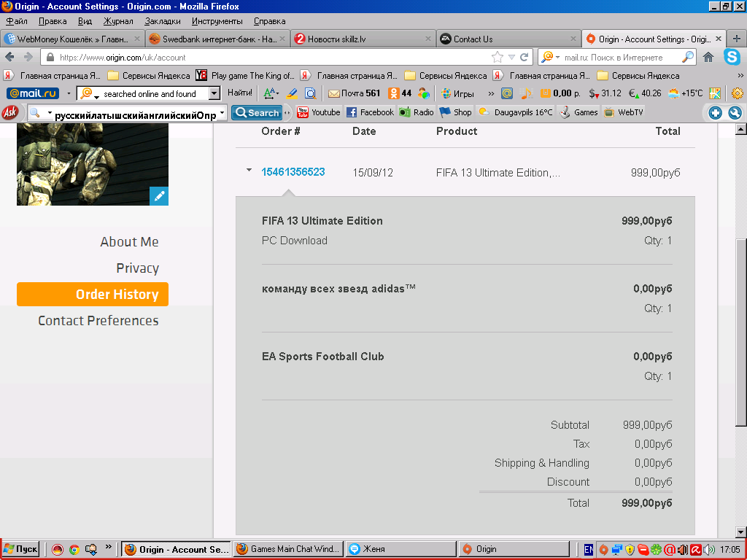Open Youtube from the Ask toolbar
The width and height of the screenshot is (747, 560).
(318, 112)
